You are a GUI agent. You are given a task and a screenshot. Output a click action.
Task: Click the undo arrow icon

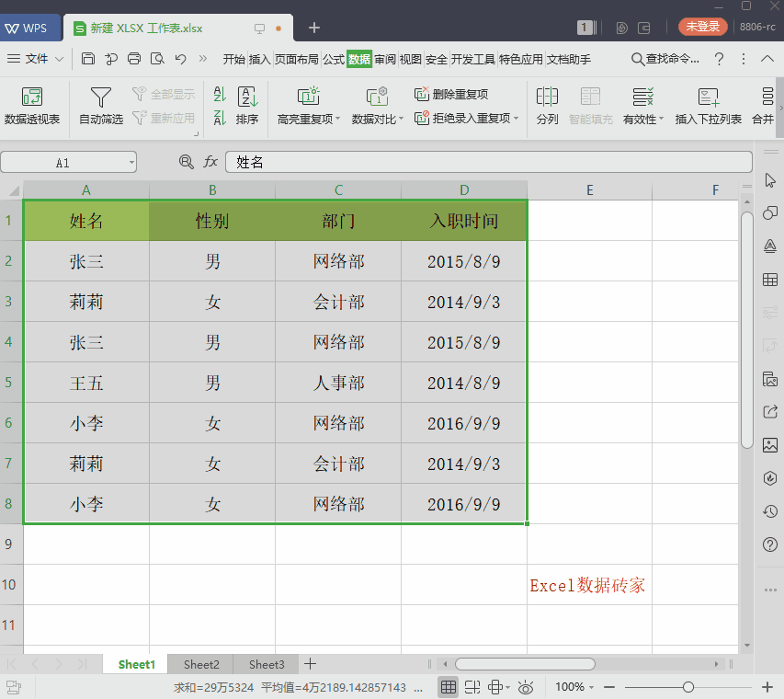180,59
